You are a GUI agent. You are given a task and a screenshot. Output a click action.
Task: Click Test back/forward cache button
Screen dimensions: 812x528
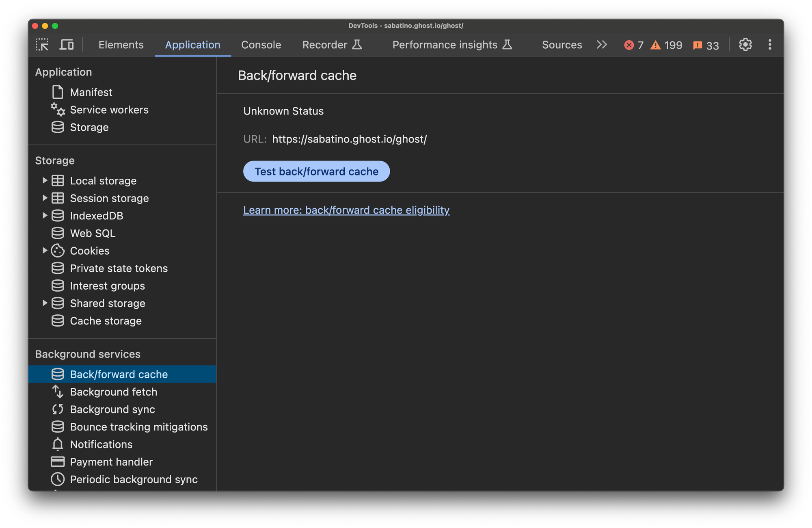tap(316, 171)
